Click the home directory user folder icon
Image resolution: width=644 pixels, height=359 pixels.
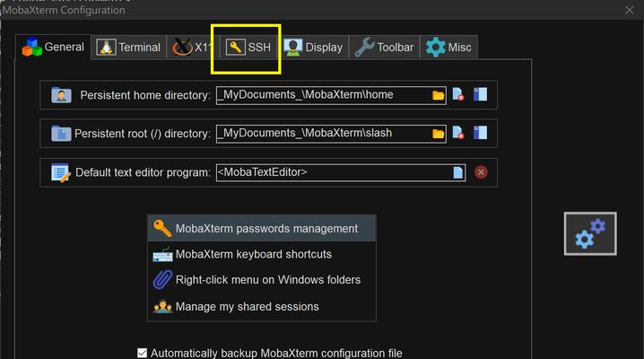pos(61,95)
